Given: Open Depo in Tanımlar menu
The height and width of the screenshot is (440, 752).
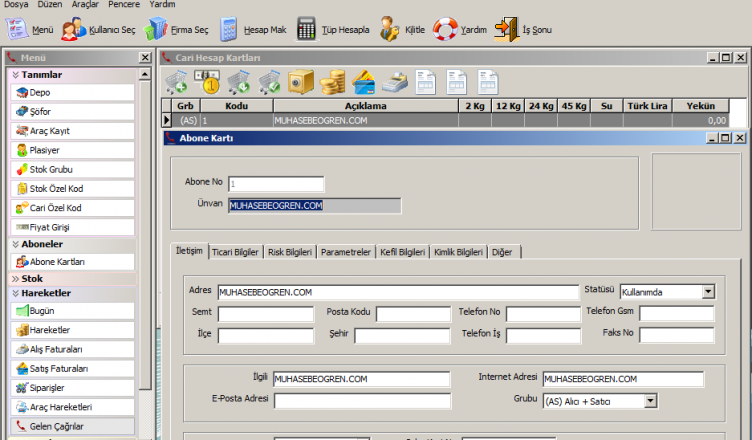Looking at the screenshot, I should [72, 93].
